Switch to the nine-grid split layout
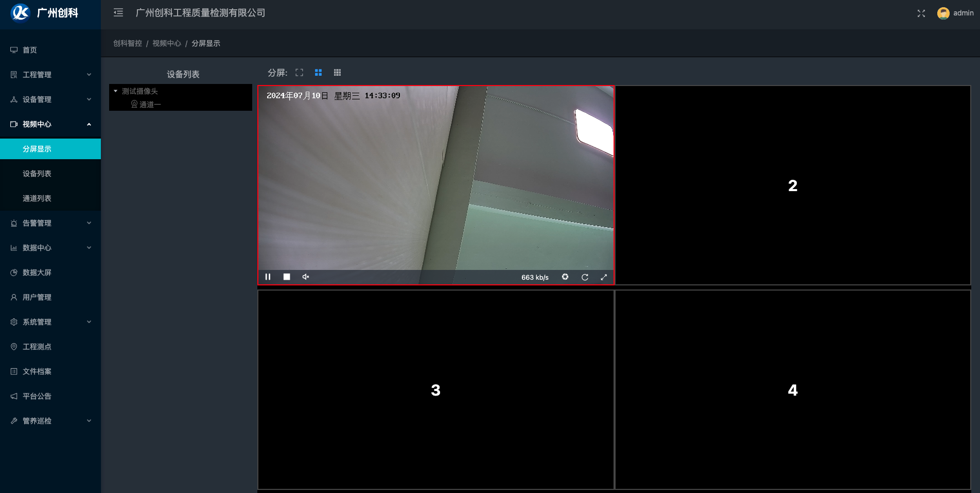 [337, 72]
